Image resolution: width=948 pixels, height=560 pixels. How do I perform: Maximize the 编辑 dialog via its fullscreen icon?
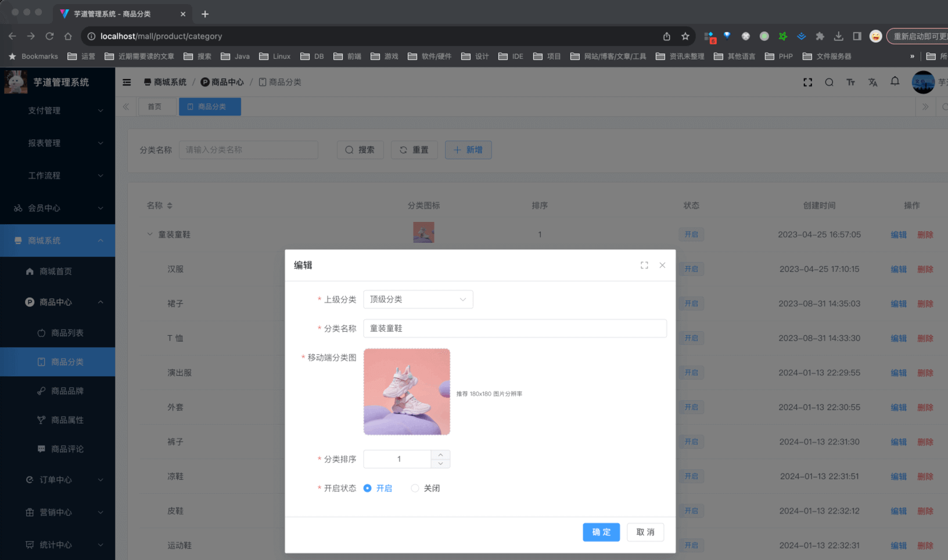644,265
